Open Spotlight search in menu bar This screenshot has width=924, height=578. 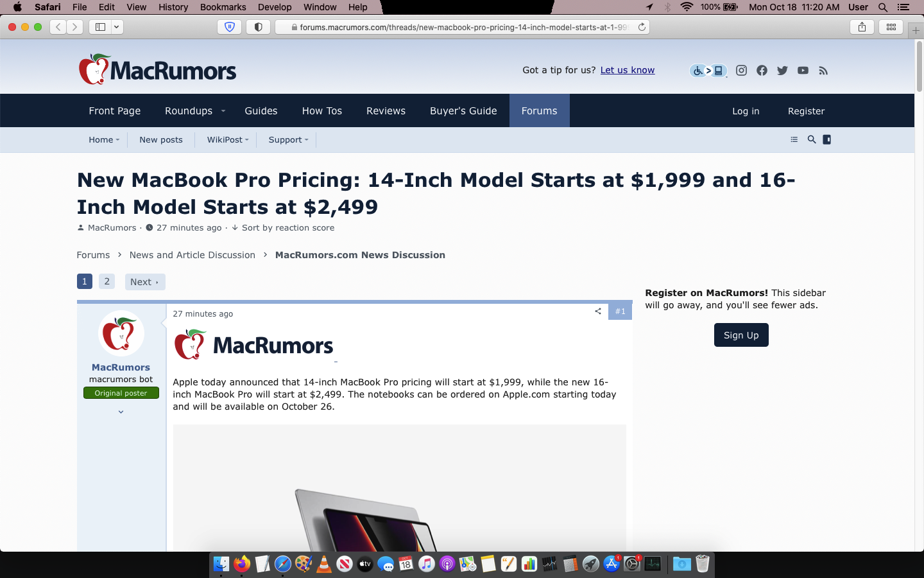[883, 7]
